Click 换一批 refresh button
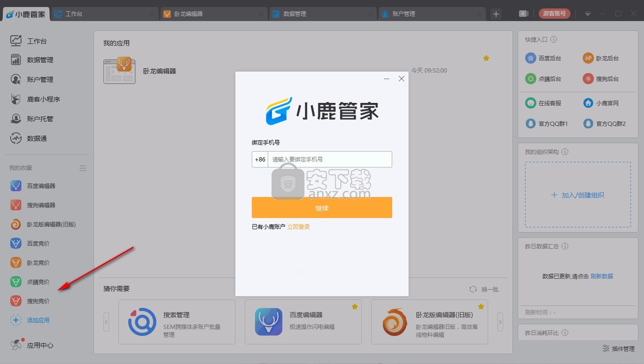644x364 pixels. tap(484, 289)
